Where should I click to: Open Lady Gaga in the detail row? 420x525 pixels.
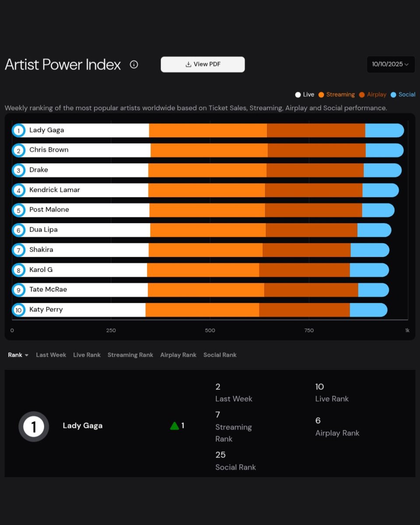[x=83, y=426]
